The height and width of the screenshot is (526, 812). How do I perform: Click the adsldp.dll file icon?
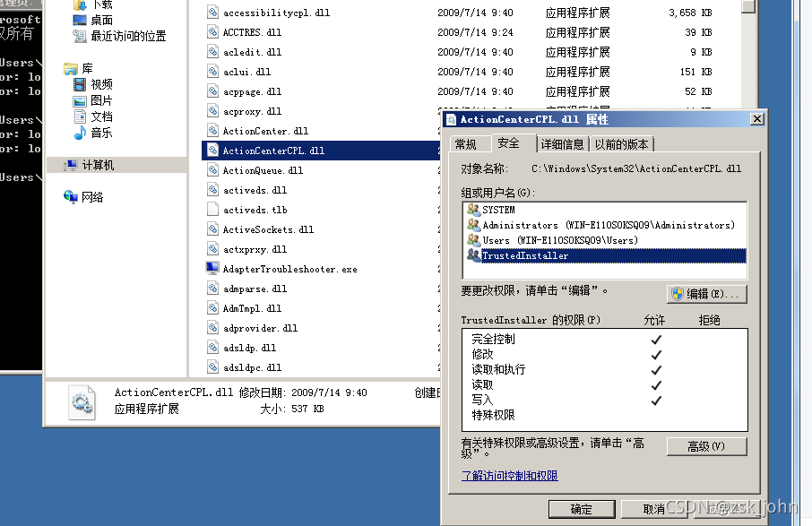212,348
